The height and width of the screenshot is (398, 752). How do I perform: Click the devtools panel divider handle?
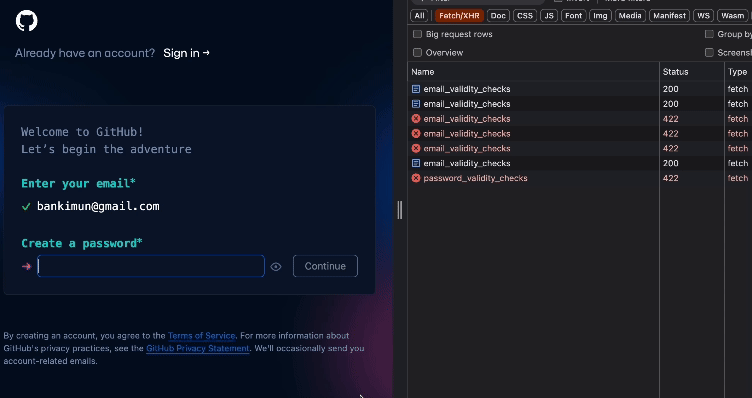coord(400,210)
